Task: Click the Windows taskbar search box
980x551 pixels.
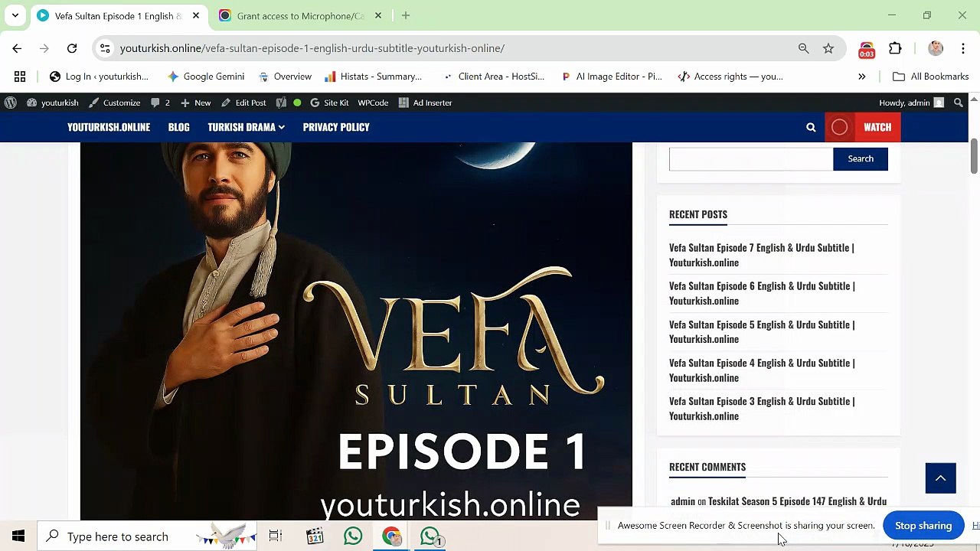Action: [x=148, y=536]
